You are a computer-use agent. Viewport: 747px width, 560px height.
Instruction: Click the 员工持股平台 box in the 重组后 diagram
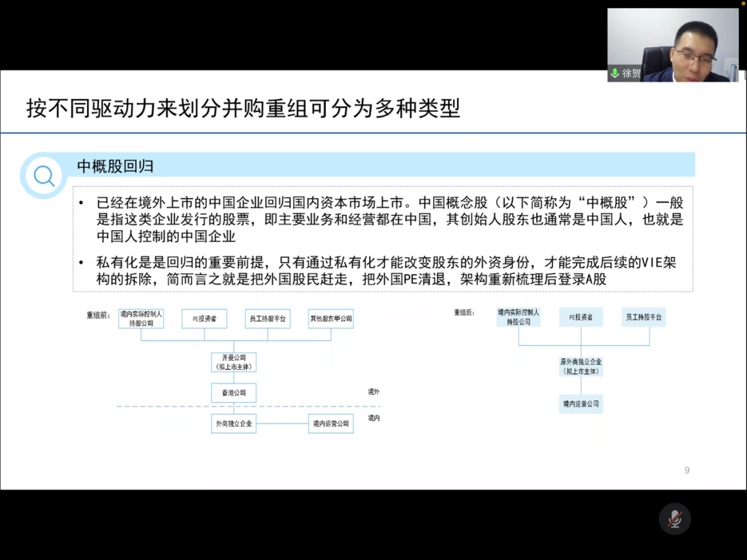coord(643,317)
